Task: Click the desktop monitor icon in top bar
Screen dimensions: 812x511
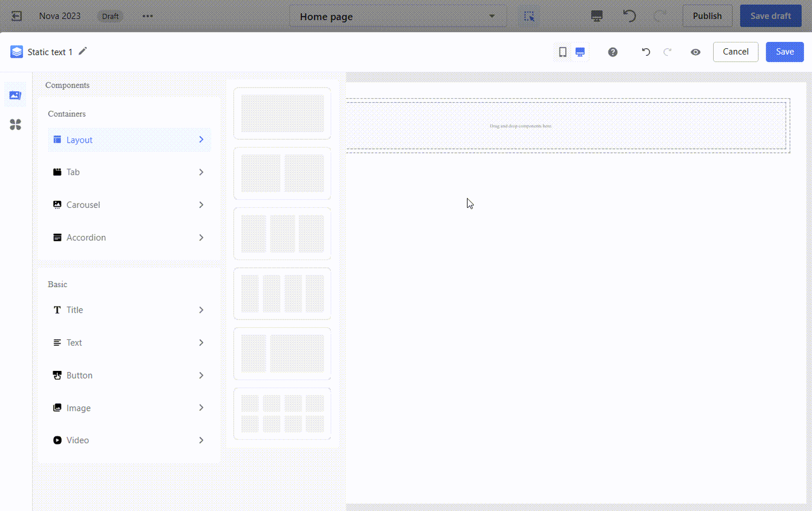Action: pyautogui.click(x=596, y=16)
